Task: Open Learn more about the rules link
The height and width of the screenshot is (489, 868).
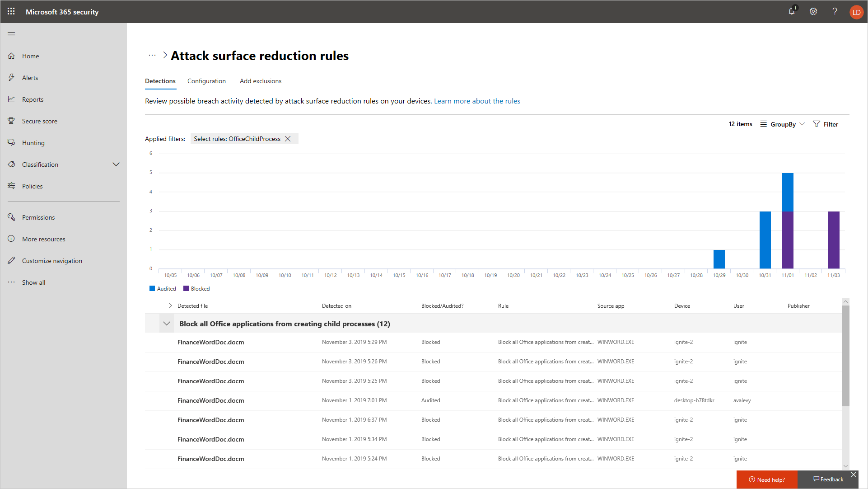Action: point(477,101)
